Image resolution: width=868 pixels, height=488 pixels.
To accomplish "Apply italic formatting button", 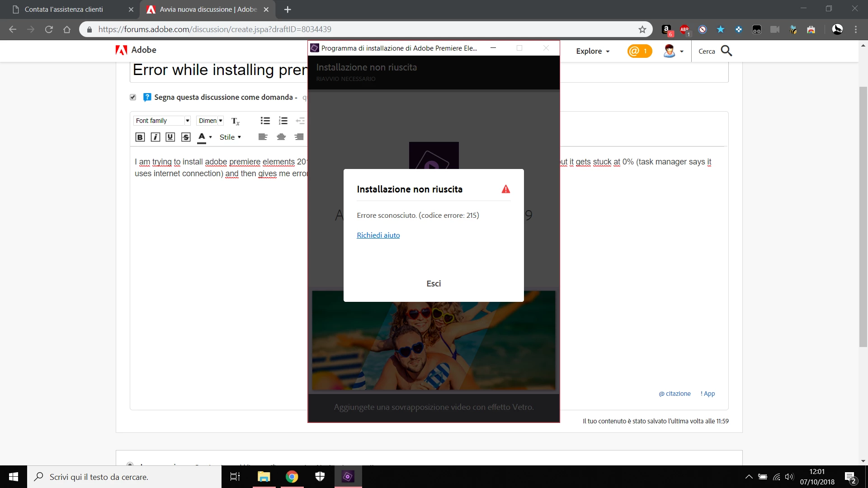I will [155, 137].
